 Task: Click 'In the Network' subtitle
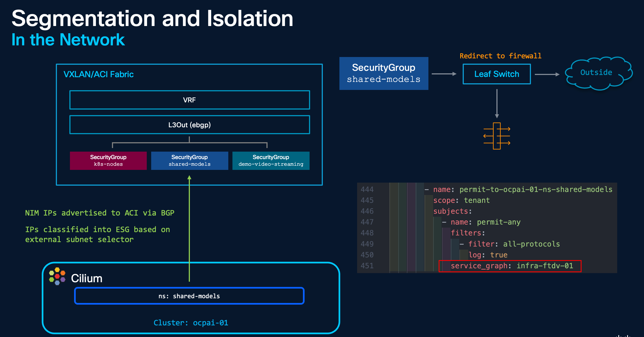pyautogui.click(x=68, y=40)
